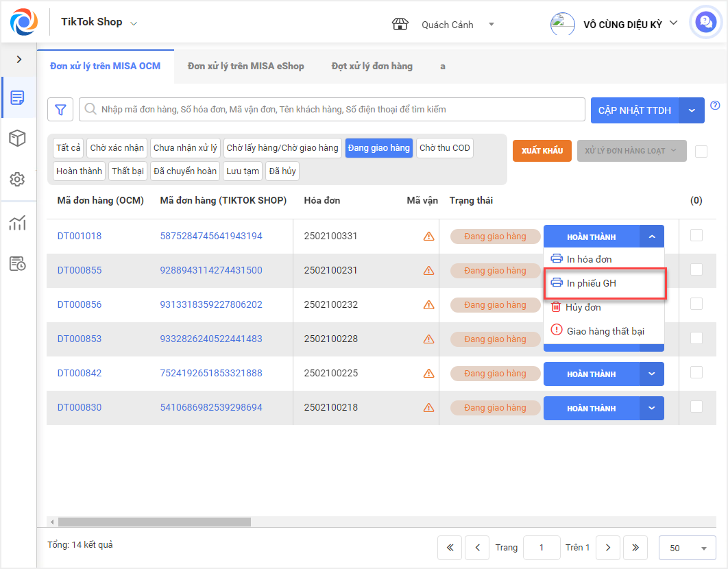
Task: Expand action dropdown for order DT000830
Action: pos(652,409)
